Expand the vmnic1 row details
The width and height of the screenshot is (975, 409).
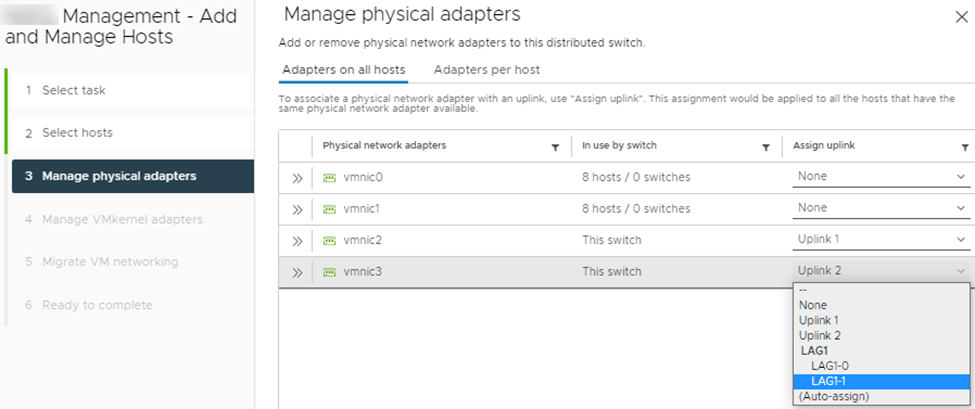(x=297, y=209)
